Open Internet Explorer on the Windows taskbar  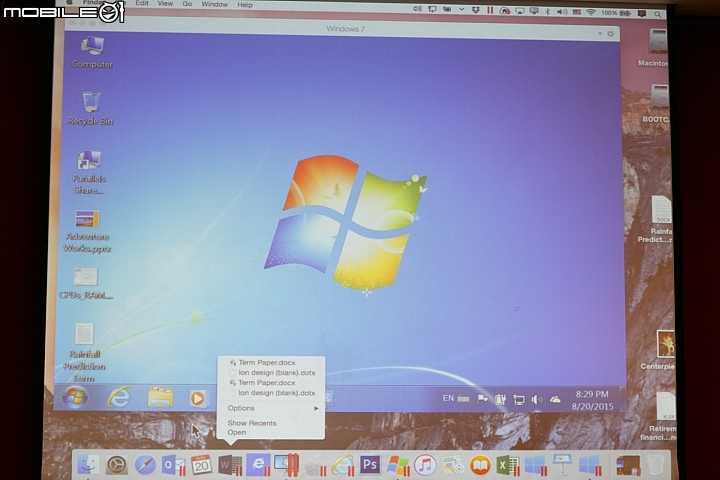(x=118, y=397)
